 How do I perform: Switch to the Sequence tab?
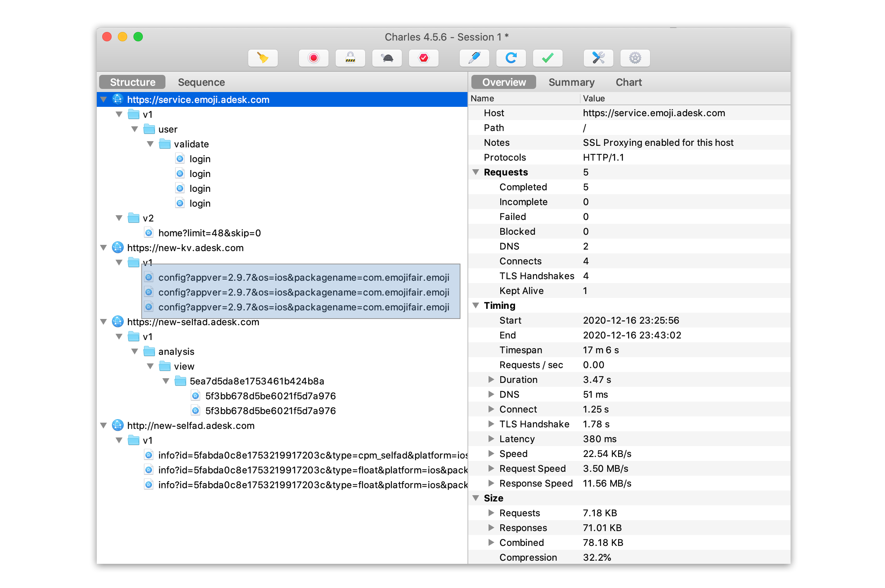point(201,82)
